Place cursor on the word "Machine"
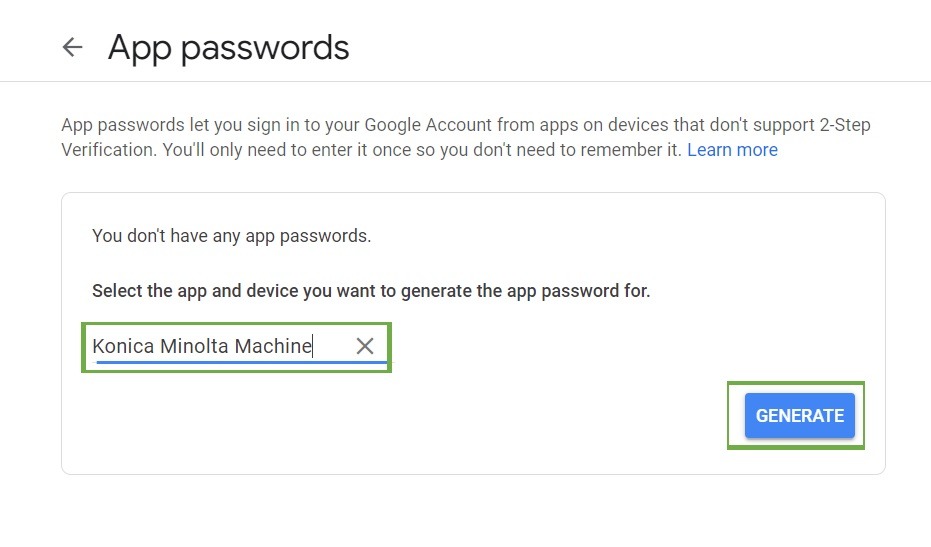 pyautogui.click(x=274, y=346)
